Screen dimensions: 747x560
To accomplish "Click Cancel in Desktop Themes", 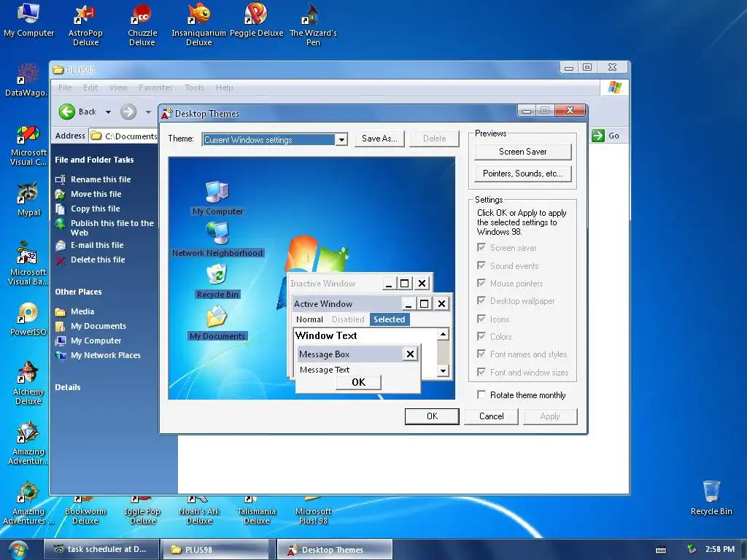I will pyautogui.click(x=491, y=416).
